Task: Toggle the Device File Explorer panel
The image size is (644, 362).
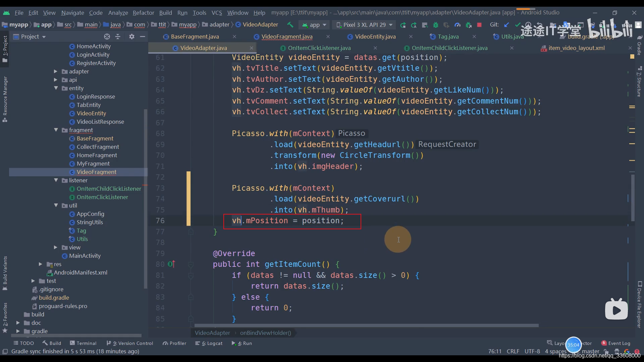Action: click(639, 305)
